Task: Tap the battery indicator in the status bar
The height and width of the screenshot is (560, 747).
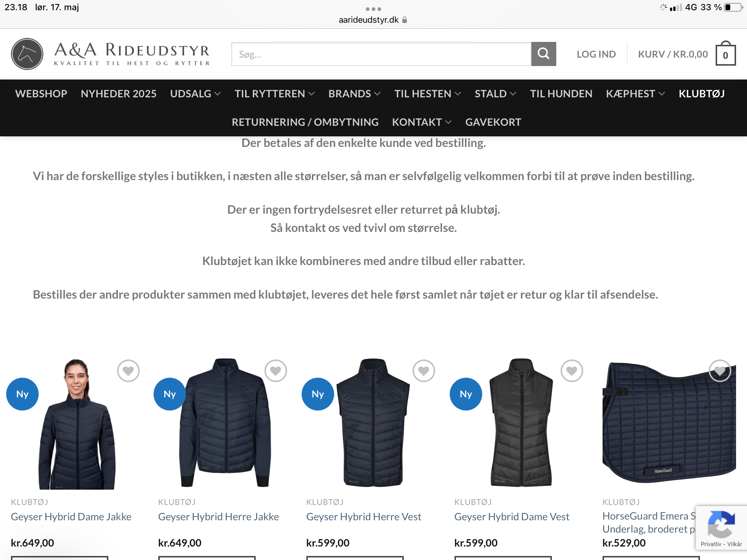Action: pyautogui.click(x=733, y=7)
